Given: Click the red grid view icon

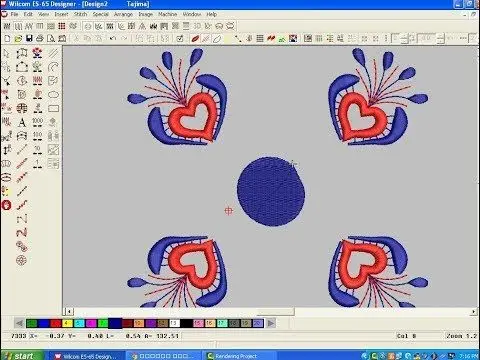Looking at the screenshot, I should click(x=62, y=26).
